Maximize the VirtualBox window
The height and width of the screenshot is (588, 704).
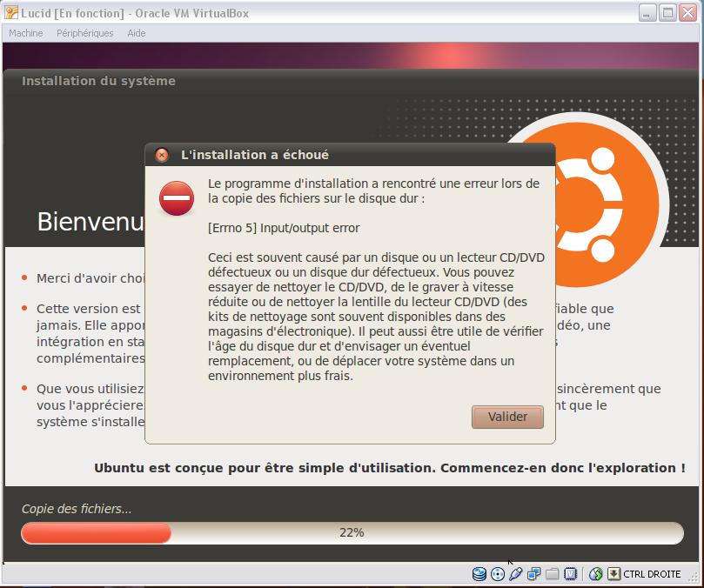[x=667, y=13]
